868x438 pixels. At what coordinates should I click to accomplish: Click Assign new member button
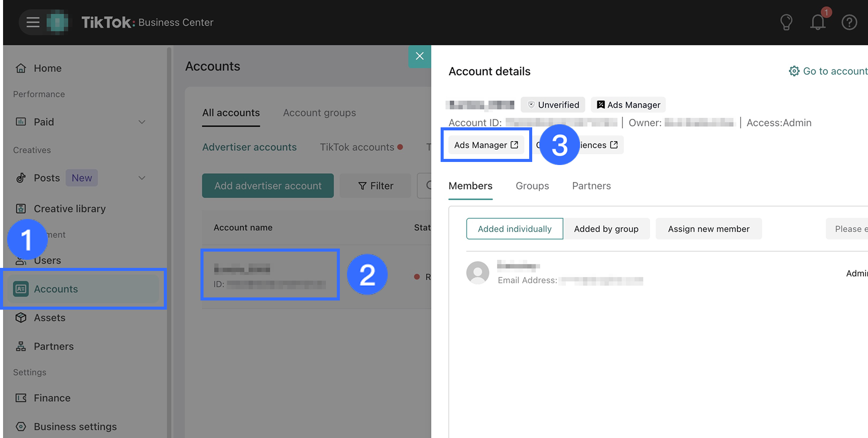pos(708,229)
